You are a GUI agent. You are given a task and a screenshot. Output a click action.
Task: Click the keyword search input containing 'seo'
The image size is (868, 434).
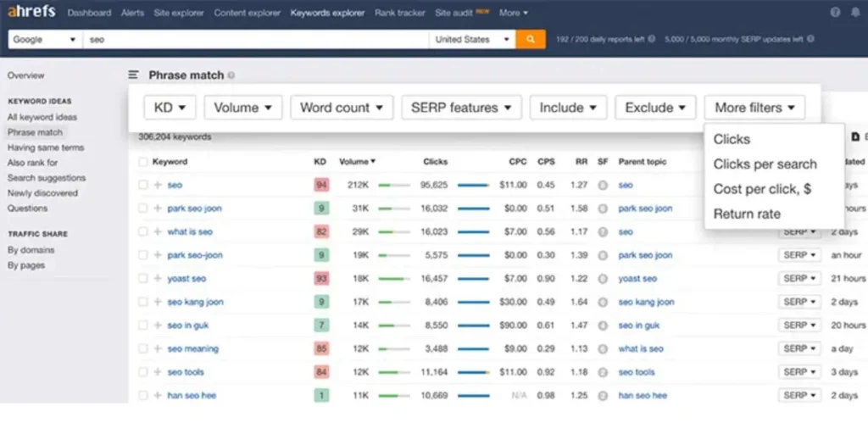(254, 40)
